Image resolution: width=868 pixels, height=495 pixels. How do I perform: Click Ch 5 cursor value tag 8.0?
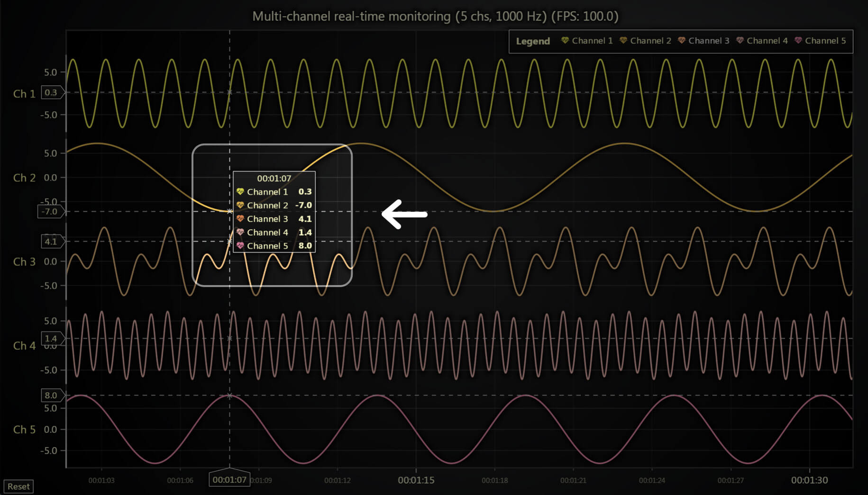point(52,396)
